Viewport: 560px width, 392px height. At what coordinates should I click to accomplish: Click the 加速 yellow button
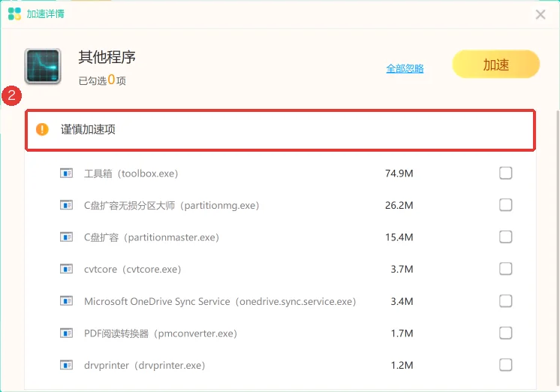click(x=495, y=65)
